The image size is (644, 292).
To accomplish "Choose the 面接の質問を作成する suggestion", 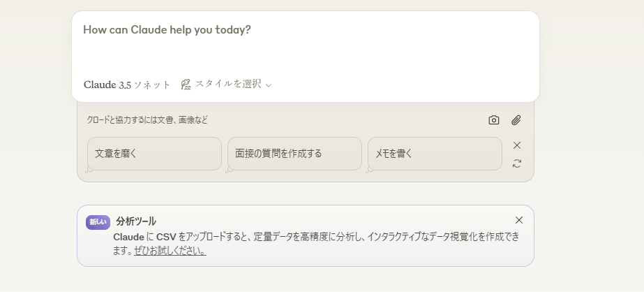I will (x=294, y=154).
